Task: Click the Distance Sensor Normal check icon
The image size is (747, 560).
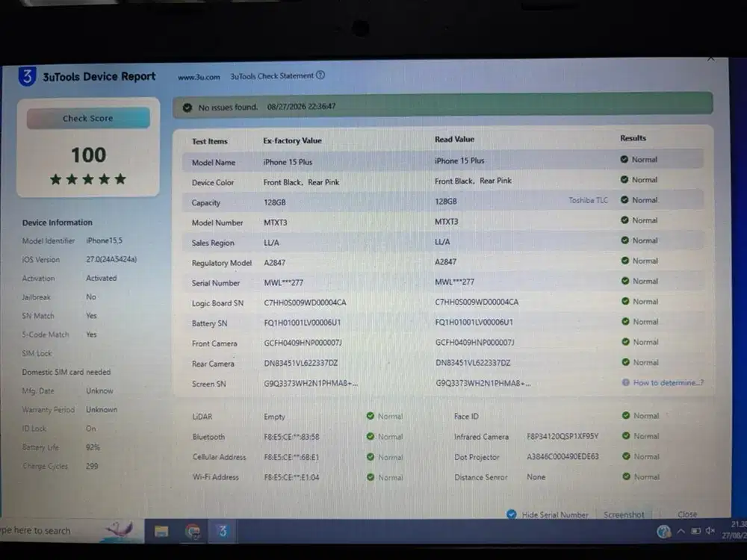Action: (x=627, y=476)
